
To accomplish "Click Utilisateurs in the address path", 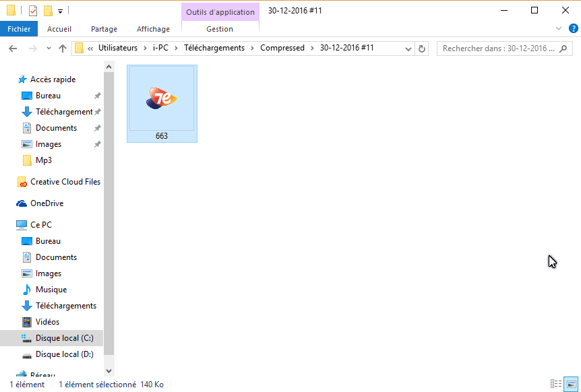I will click(118, 48).
